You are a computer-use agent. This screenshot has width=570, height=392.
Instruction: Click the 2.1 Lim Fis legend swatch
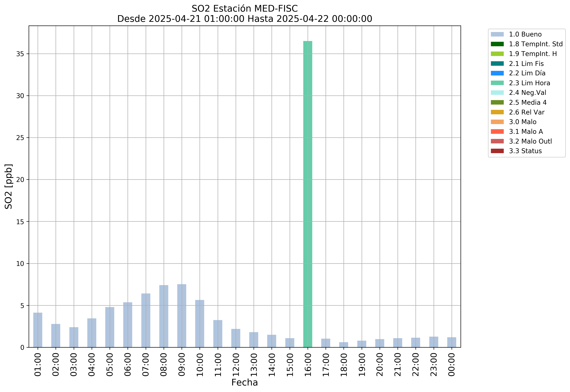[497, 64]
